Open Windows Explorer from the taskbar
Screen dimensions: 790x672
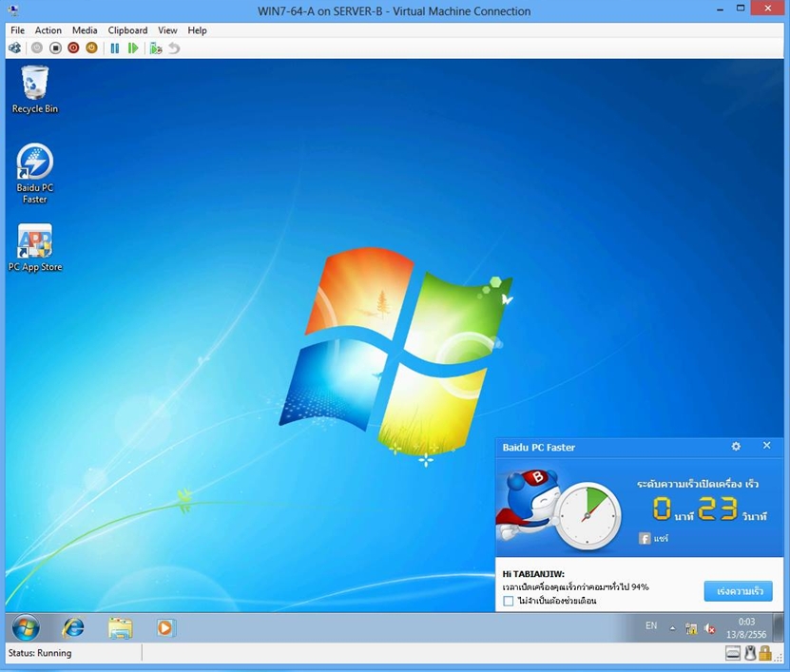[x=120, y=628]
